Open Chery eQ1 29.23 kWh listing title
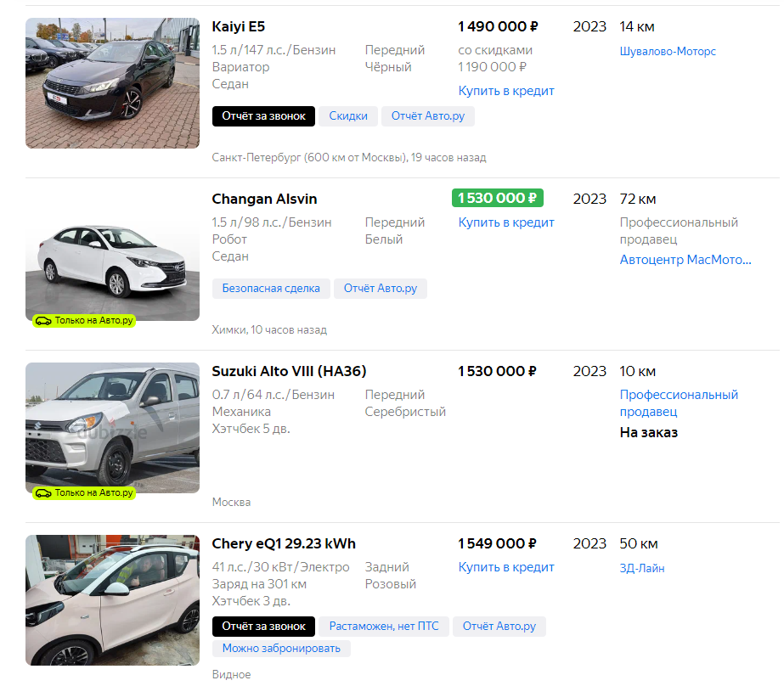The width and height of the screenshot is (784, 686). [284, 543]
